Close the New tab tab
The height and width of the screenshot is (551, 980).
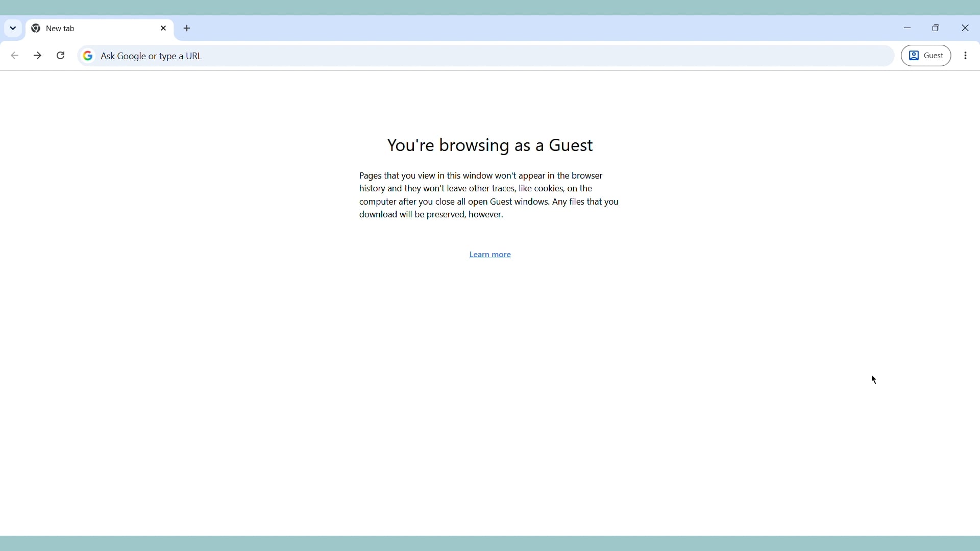(164, 29)
